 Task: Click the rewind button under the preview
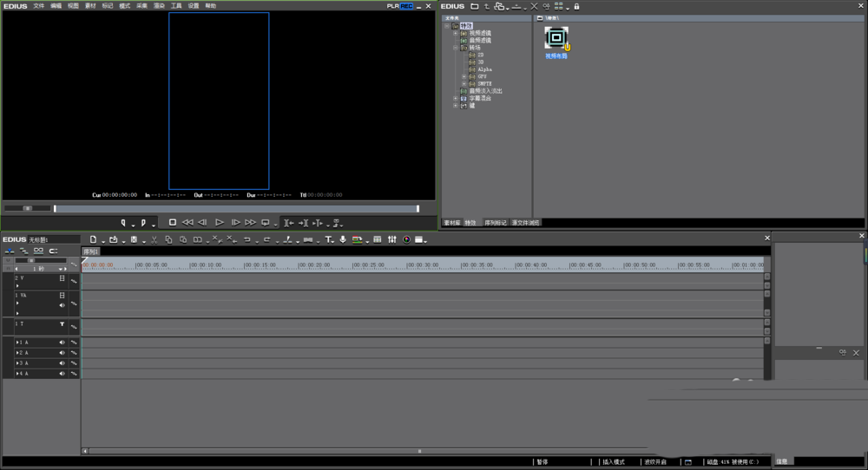(187, 222)
